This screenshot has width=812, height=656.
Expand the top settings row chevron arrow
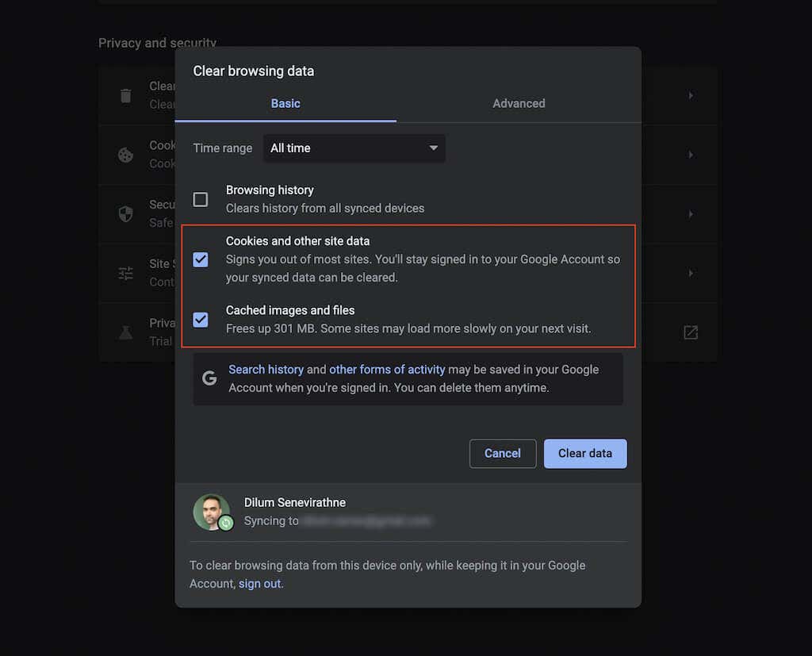(x=690, y=96)
